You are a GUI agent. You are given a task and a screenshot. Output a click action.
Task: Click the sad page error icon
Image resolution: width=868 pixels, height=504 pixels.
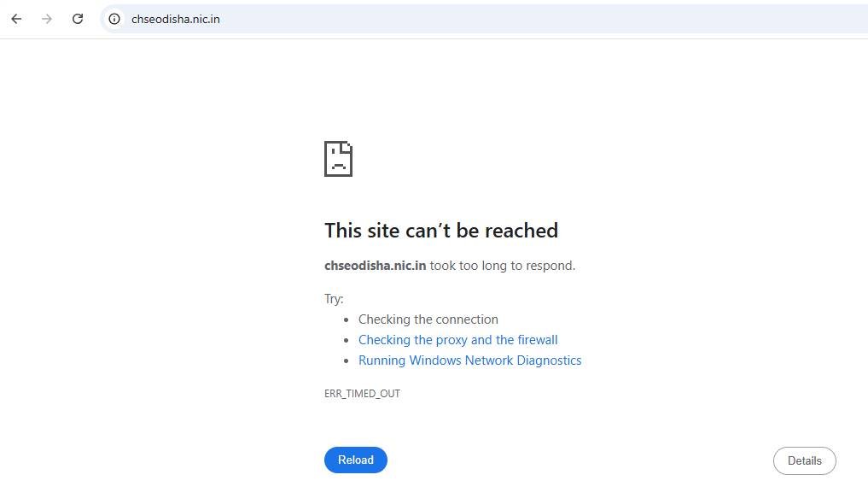coord(338,159)
